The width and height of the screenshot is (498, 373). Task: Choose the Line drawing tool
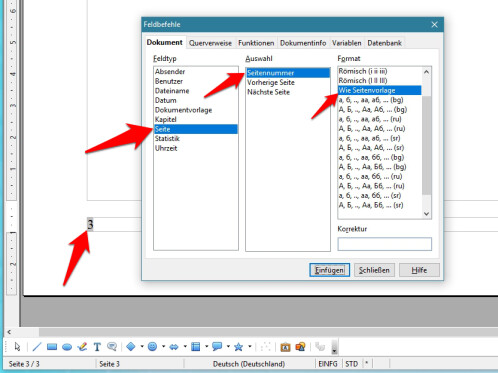(x=37, y=347)
